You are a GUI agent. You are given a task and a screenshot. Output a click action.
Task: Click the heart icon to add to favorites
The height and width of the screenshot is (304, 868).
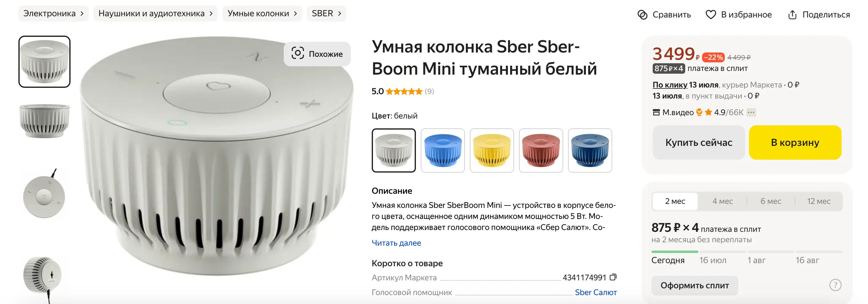711,15
